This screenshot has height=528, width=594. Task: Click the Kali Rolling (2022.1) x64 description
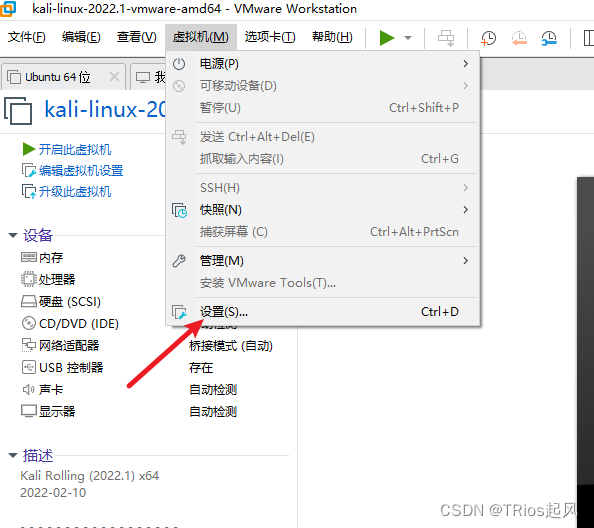coord(90,476)
